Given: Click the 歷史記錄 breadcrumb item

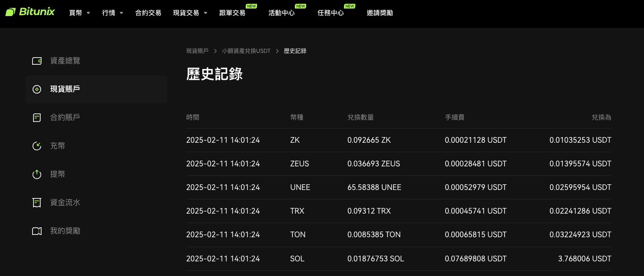Looking at the screenshot, I should click(295, 51).
